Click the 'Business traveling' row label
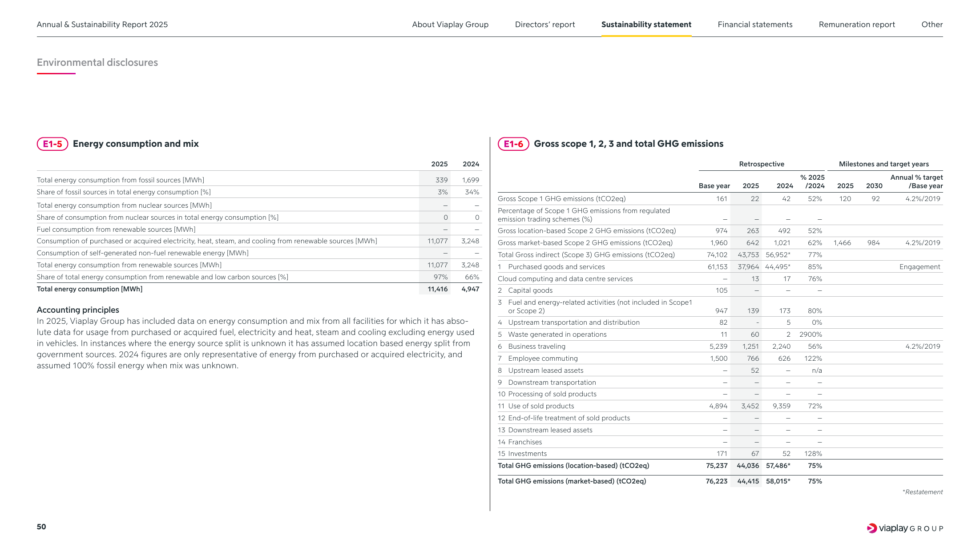The image size is (980, 552). pos(536,347)
